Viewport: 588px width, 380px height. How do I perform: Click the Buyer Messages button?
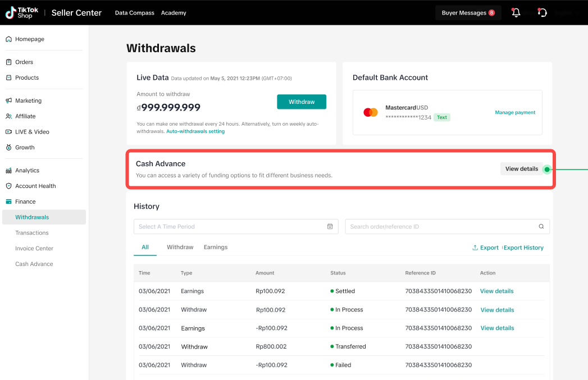pos(468,13)
